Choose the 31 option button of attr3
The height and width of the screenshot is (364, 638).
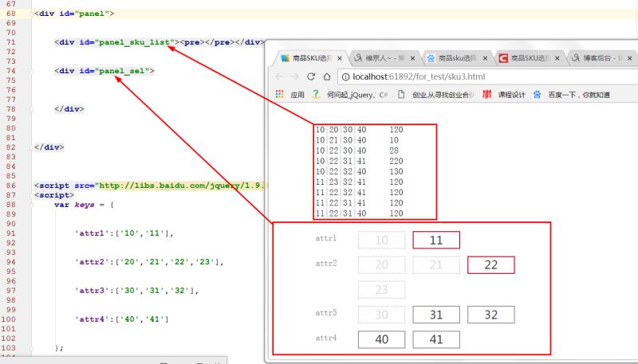(436, 315)
